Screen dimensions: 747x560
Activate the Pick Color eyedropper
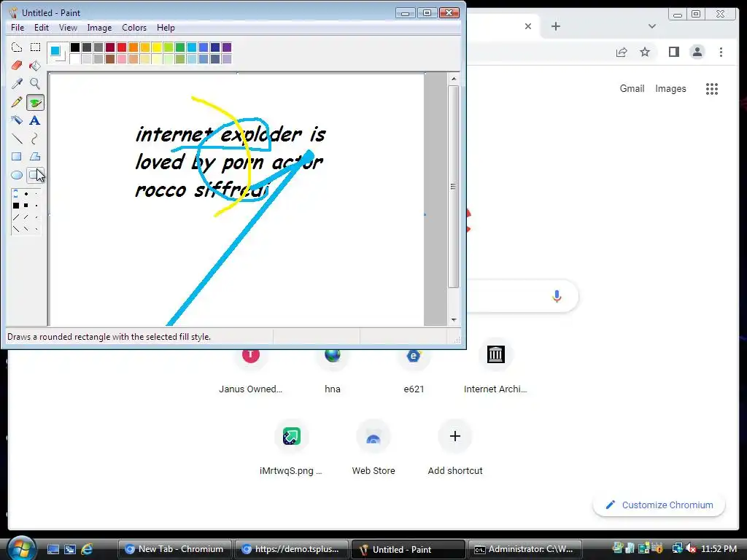click(17, 84)
